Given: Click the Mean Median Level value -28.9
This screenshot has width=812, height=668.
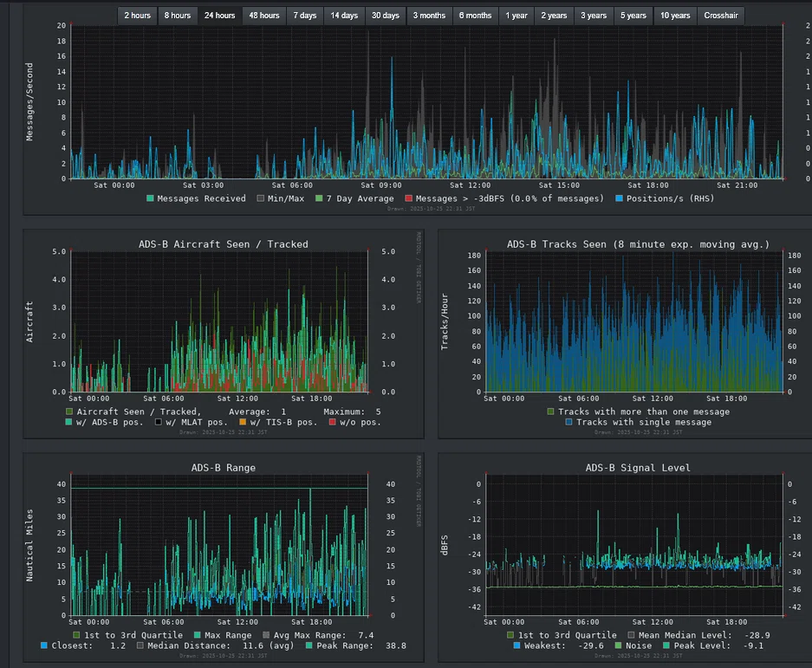Looking at the screenshot, I should pyautogui.click(x=757, y=635).
